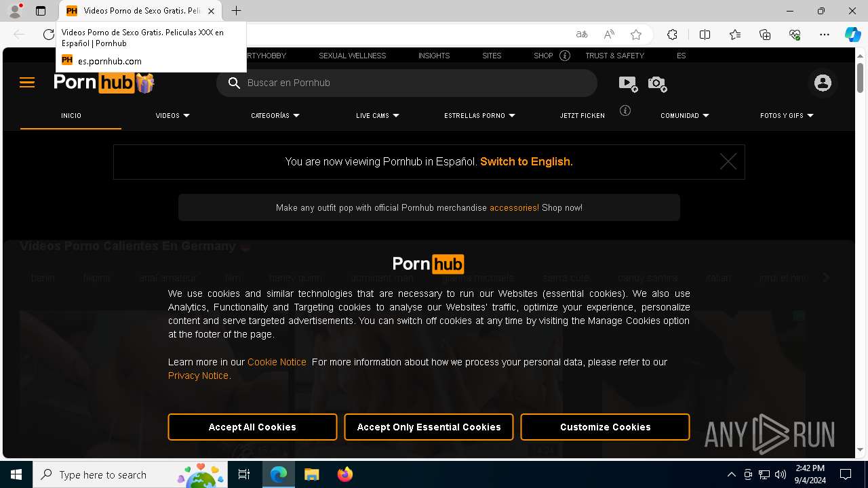Click Switch to English link

526,161
